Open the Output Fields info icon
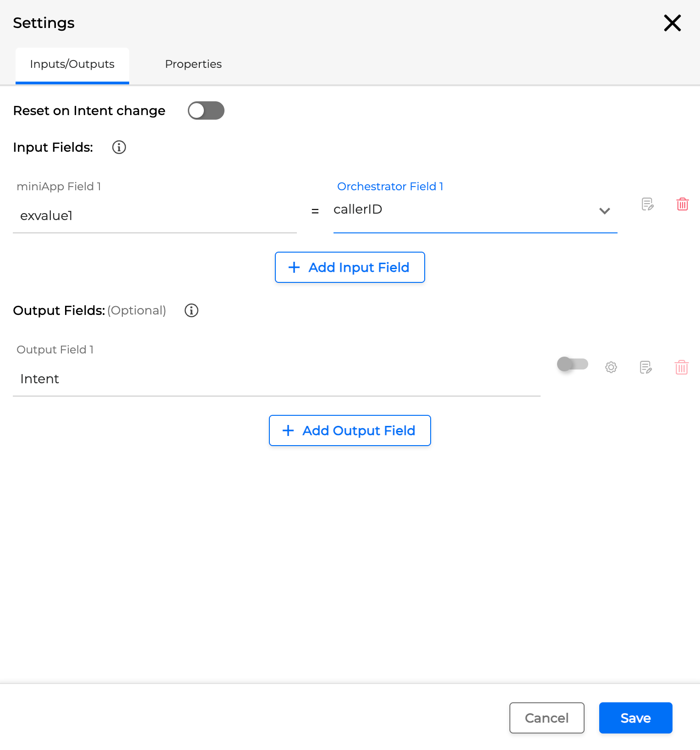The height and width of the screenshot is (750, 700). tap(191, 310)
